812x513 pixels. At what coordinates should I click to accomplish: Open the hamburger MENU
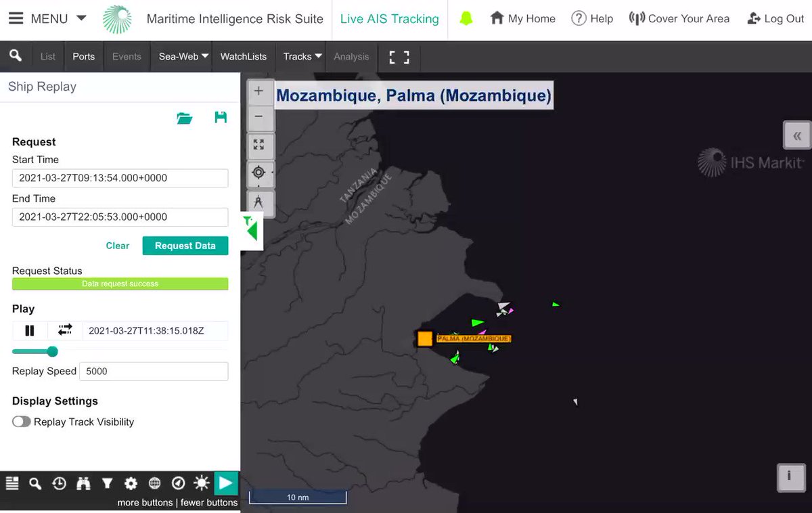(x=16, y=18)
